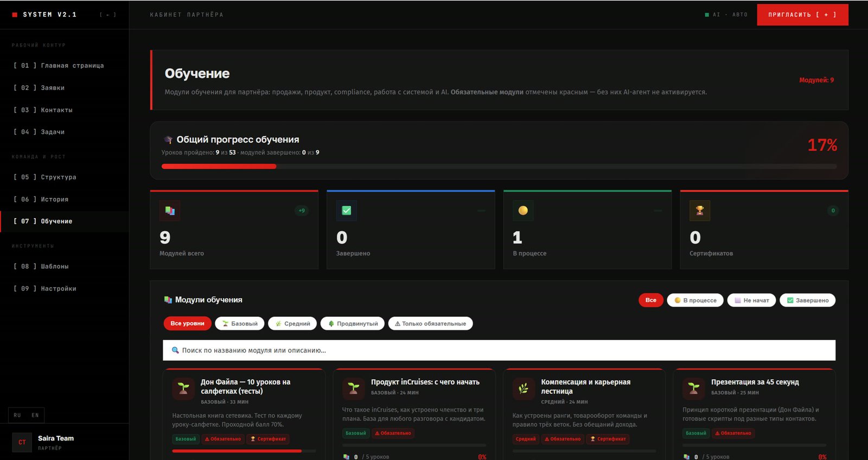Switch interface language to EN
This screenshot has height=460, width=868.
pos(35,415)
